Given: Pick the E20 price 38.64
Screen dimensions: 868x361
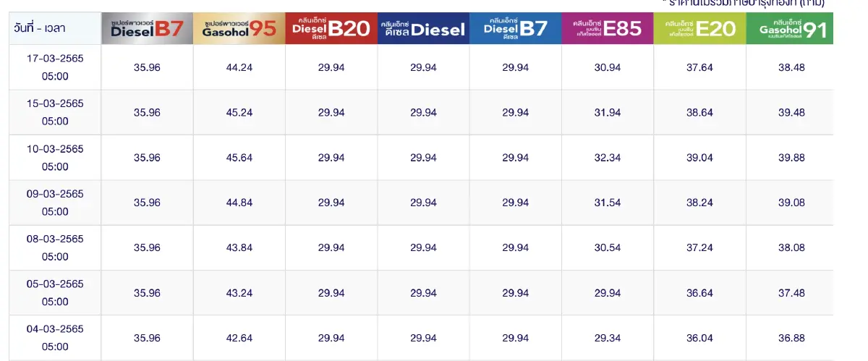Looking at the screenshot, I should point(699,112).
